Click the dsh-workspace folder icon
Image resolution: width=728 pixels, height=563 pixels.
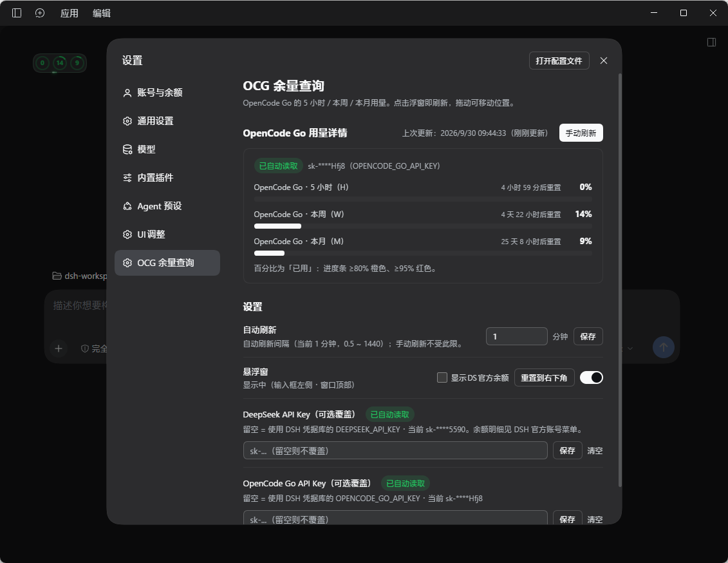(x=57, y=276)
